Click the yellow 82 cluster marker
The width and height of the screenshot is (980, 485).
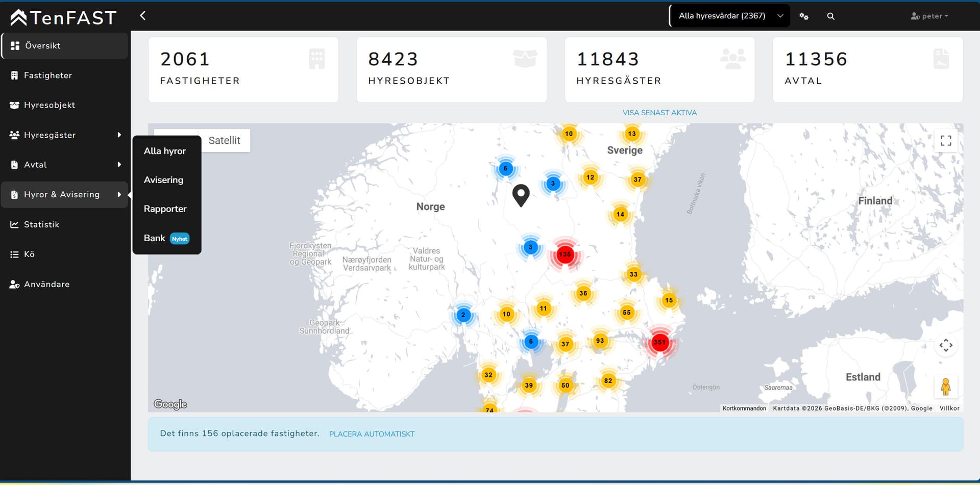pos(608,380)
